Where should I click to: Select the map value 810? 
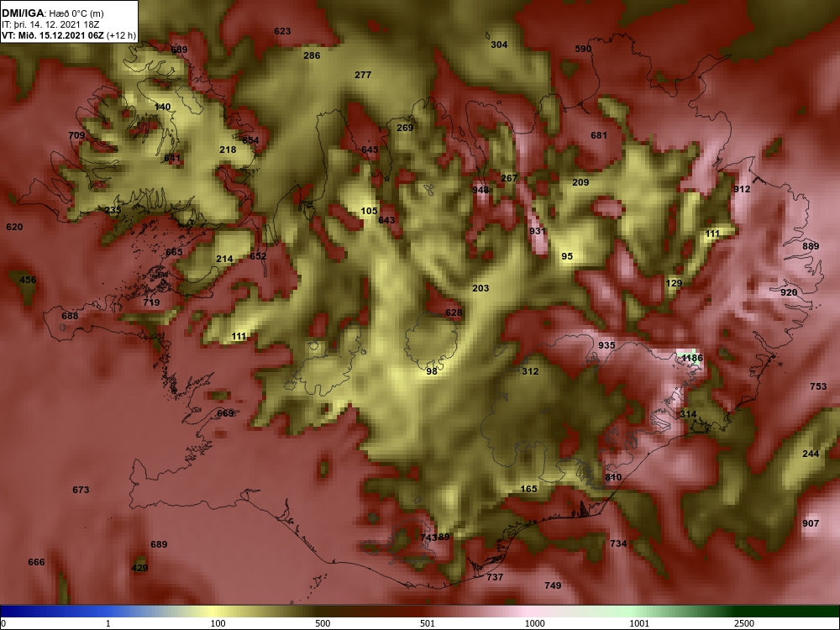click(x=613, y=478)
